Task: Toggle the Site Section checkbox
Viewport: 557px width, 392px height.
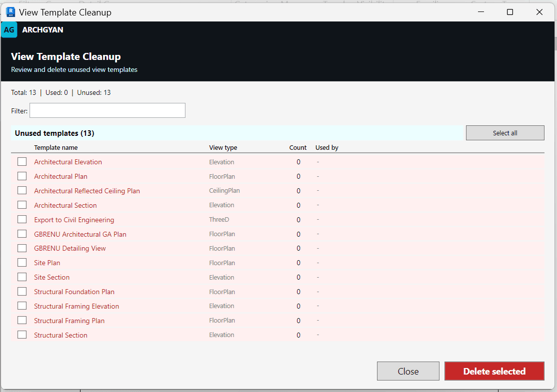Action: tap(22, 277)
